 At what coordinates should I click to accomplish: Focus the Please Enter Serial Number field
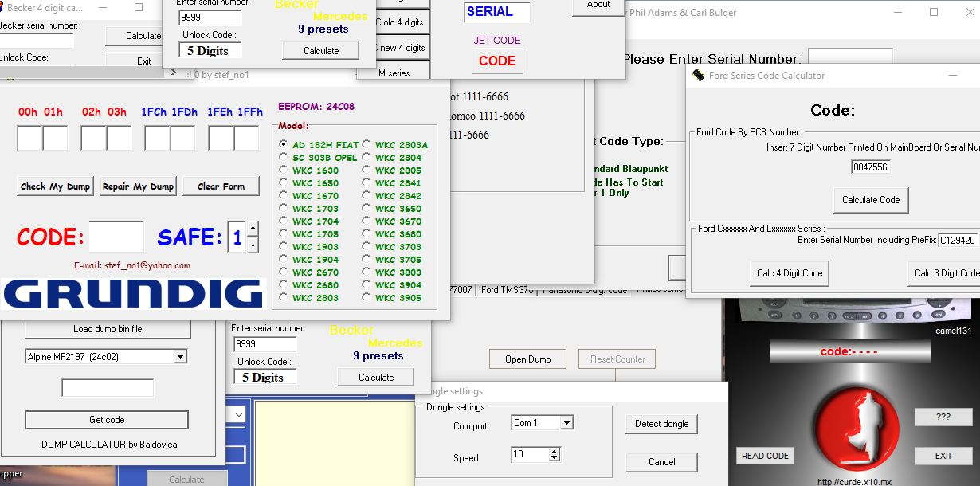851,58
